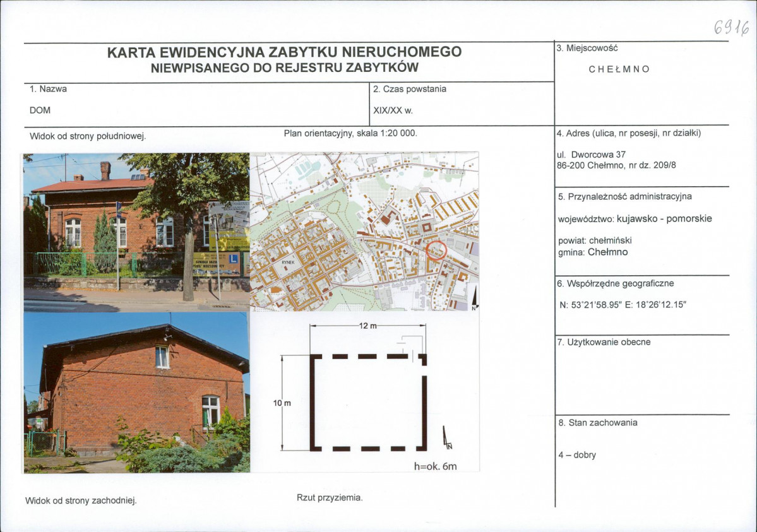Image resolution: width=757 pixels, height=532 pixels.
Task: Click the "10 m" depth dimension
Action: tap(282, 403)
